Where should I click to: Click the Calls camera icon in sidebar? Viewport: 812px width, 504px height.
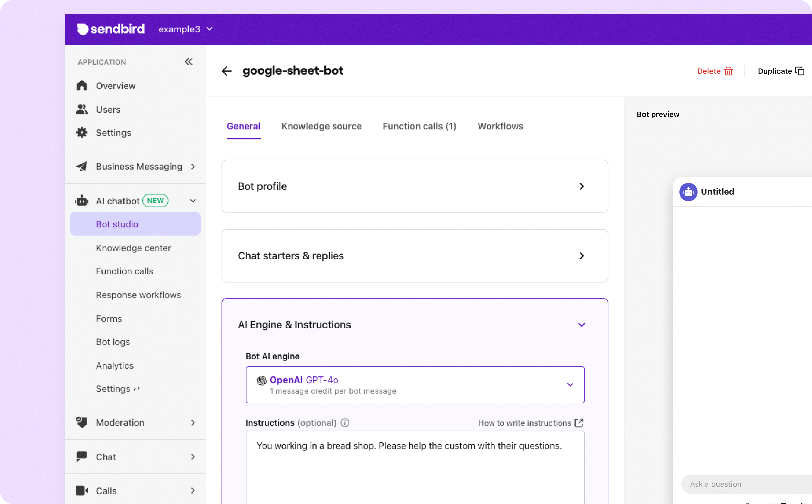pos(81,490)
